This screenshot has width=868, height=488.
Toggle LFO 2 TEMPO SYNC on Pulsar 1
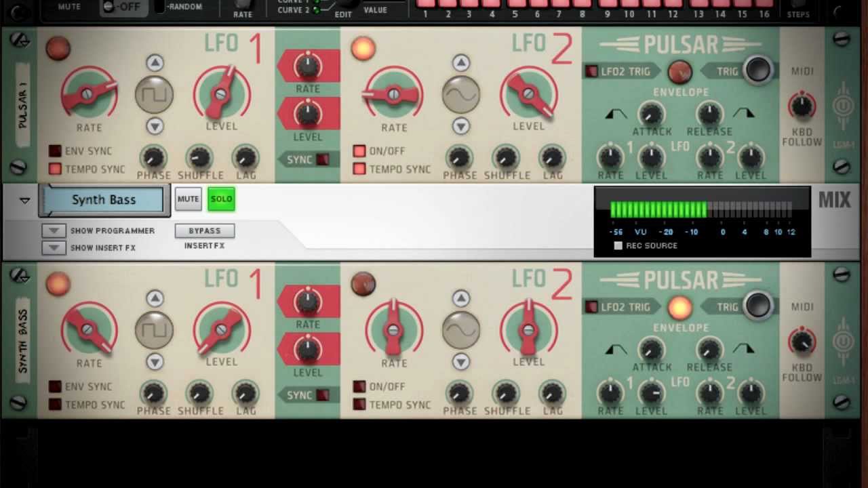coord(359,169)
